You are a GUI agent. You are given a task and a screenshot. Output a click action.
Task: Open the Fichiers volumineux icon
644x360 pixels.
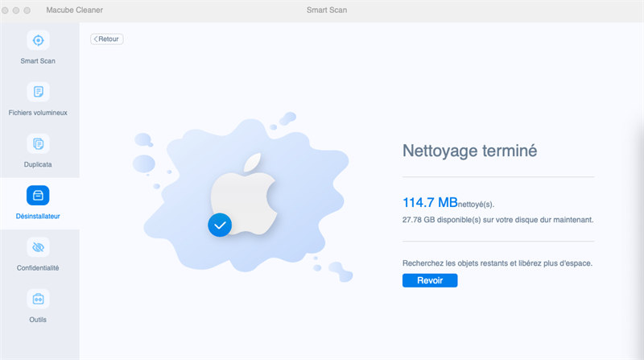38,92
